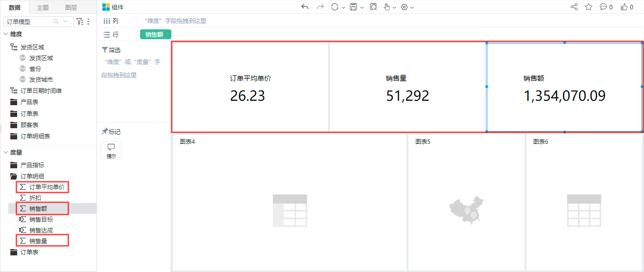
Task: Click the 提示 tooltip mark button
Action: (111, 151)
